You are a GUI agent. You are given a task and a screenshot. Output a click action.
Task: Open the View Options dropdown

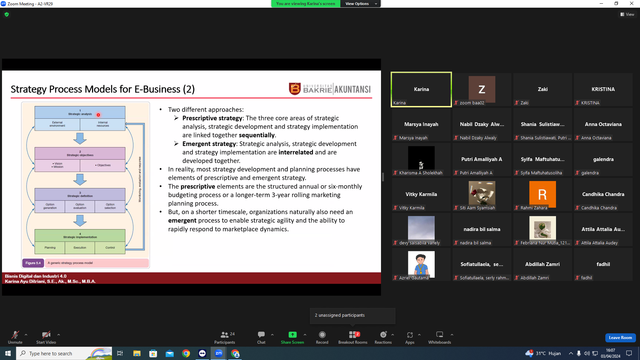pyautogui.click(x=360, y=4)
